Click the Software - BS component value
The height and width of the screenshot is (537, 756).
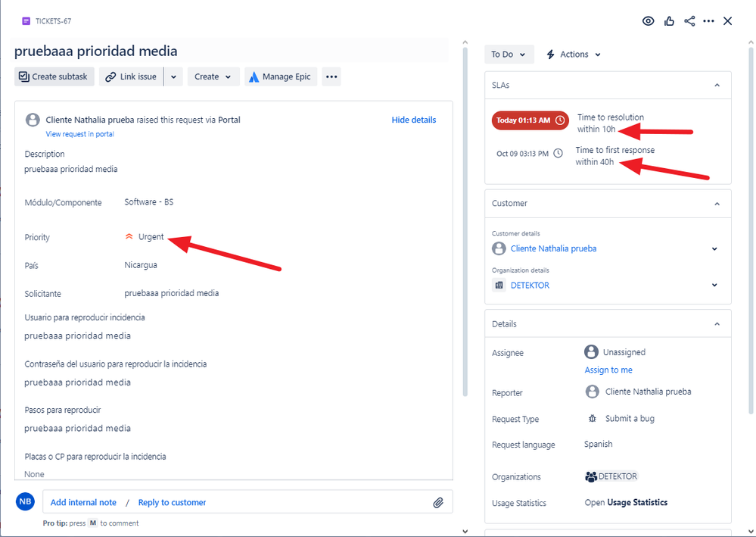[148, 201]
